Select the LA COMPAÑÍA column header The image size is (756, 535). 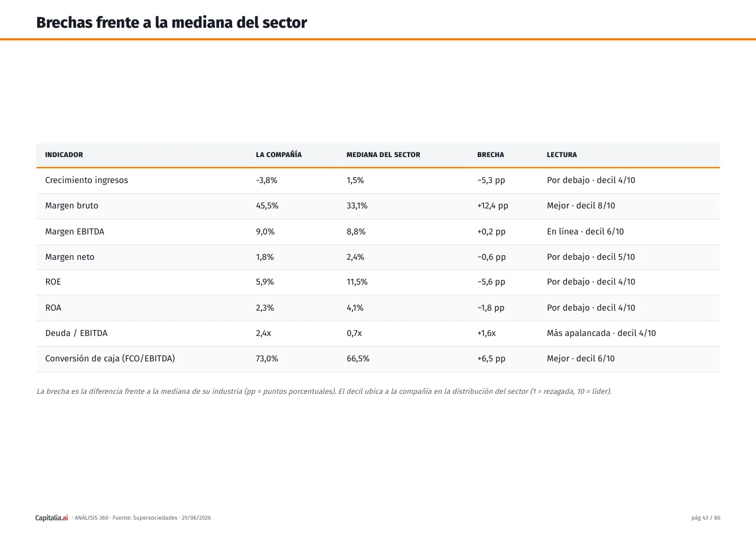tap(279, 155)
